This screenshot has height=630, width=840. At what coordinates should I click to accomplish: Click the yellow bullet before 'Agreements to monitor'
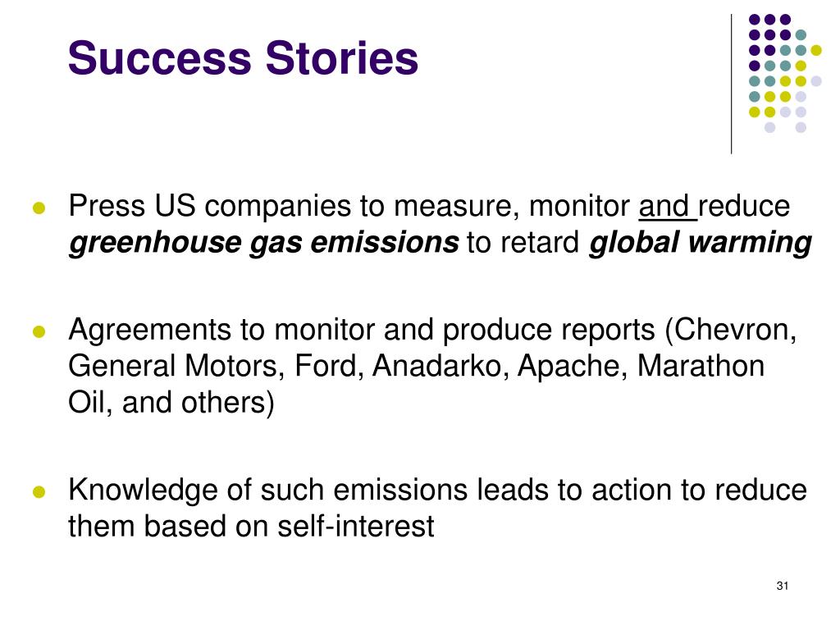pos(39,331)
